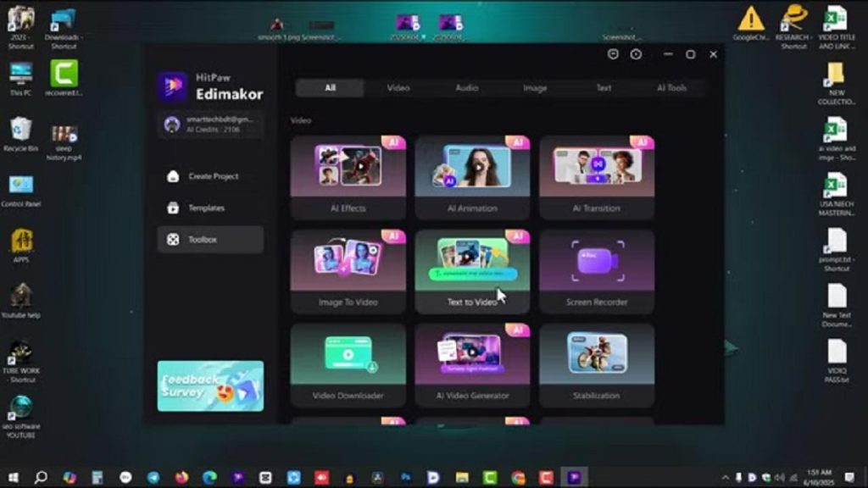The width and height of the screenshot is (868, 488).
Task: Switch to the Audio tab
Action: [467, 88]
